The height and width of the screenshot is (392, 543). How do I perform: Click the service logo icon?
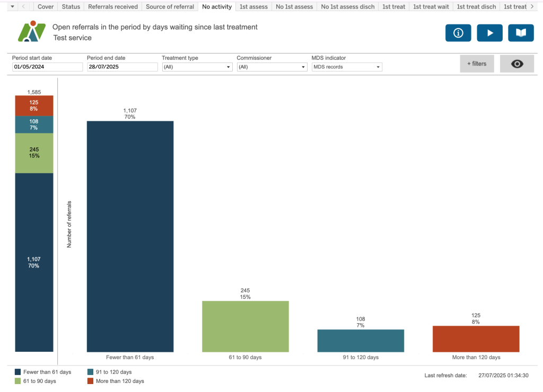[x=32, y=32]
